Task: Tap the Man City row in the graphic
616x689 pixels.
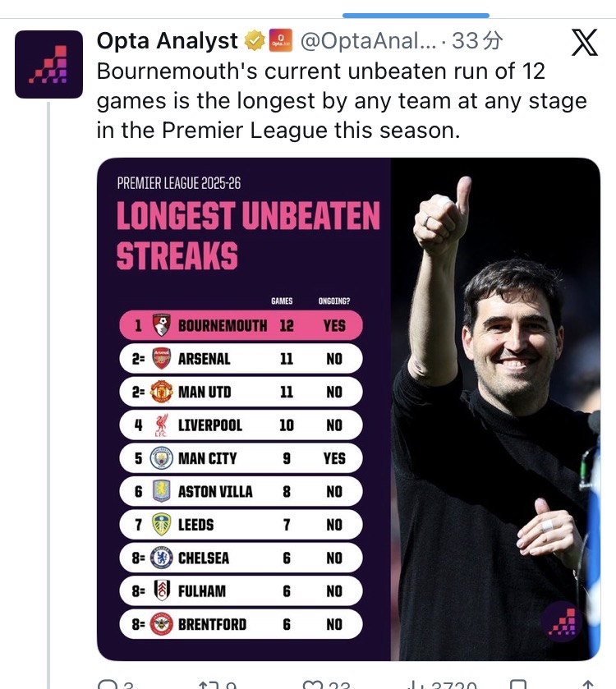Action: 241,458
